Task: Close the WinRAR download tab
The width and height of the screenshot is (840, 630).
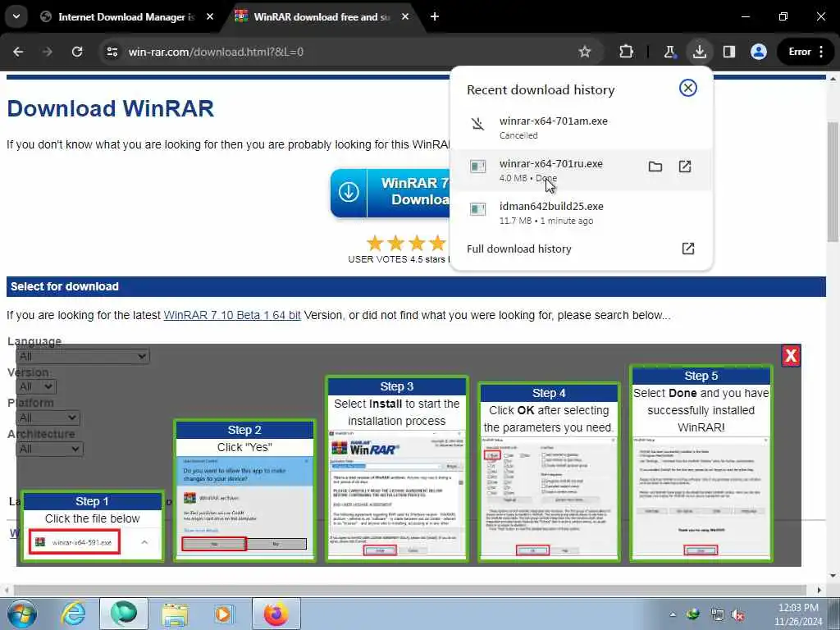Action: pos(405,17)
